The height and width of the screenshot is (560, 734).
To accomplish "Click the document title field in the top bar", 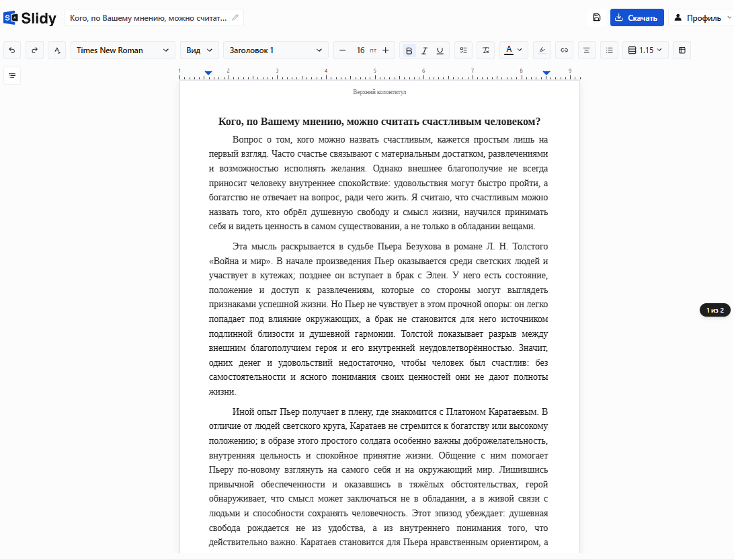I will pyautogui.click(x=154, y=17).
